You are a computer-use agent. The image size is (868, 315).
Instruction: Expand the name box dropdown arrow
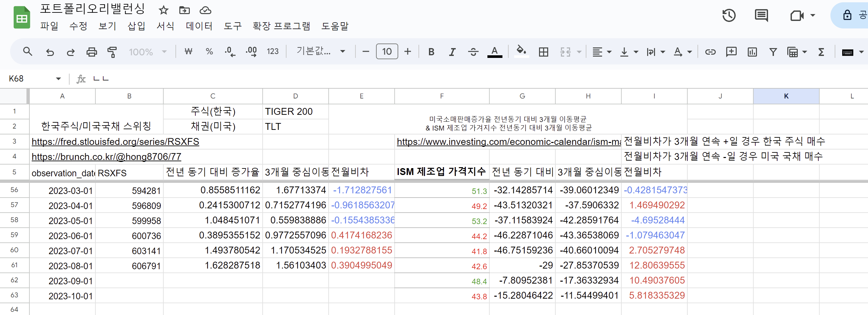(x=58, y=79)
